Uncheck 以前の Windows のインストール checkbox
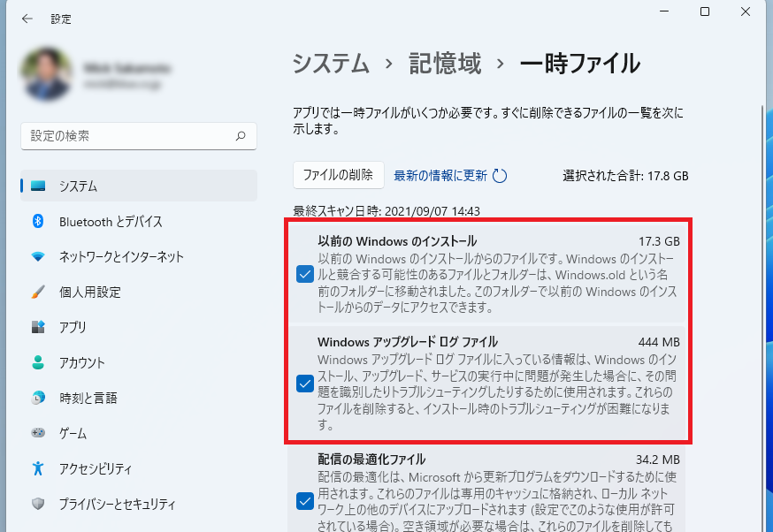Screen dimensions: 773x532 coord(304,275)
